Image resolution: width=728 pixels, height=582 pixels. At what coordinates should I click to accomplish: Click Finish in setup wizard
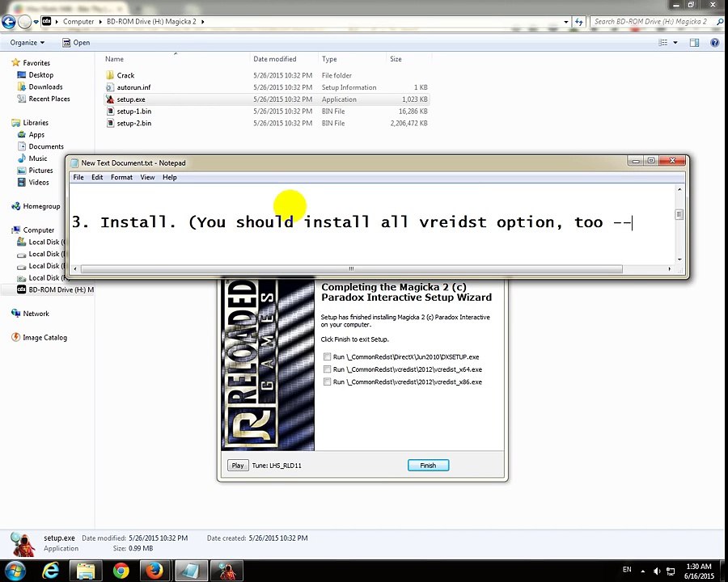coord(428,466)
